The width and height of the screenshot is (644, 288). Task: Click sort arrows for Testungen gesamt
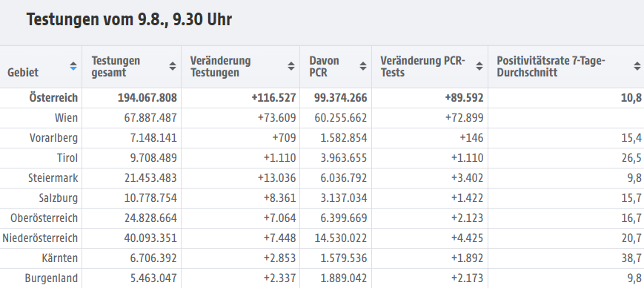(x=173, y=66)
